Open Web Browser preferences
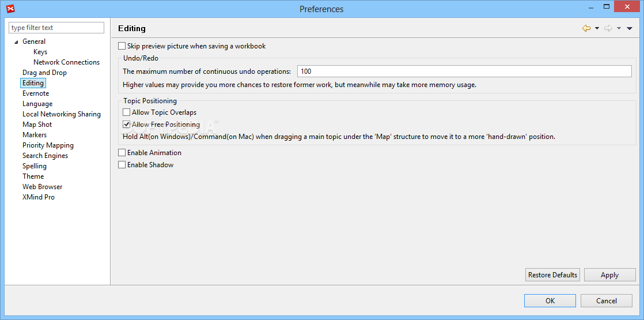Viewport: 644px width, 320px height. [42, 187]
